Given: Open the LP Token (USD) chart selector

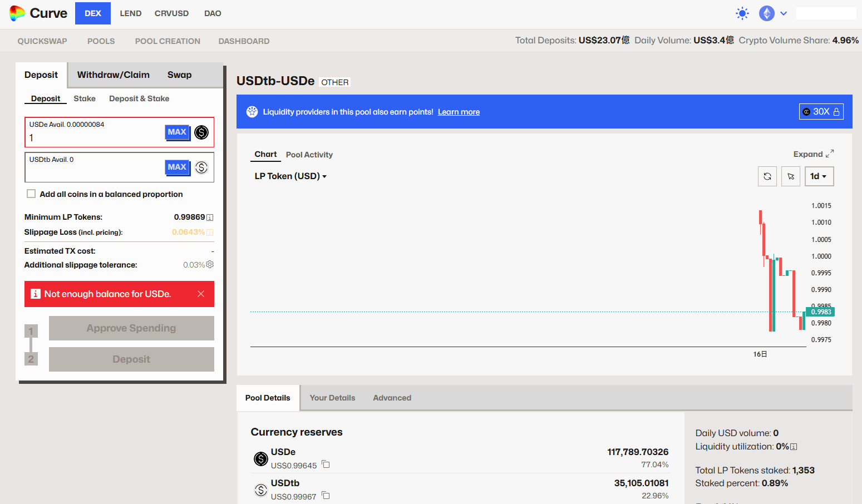Looking at the screenshot, I should click(290, 176).
